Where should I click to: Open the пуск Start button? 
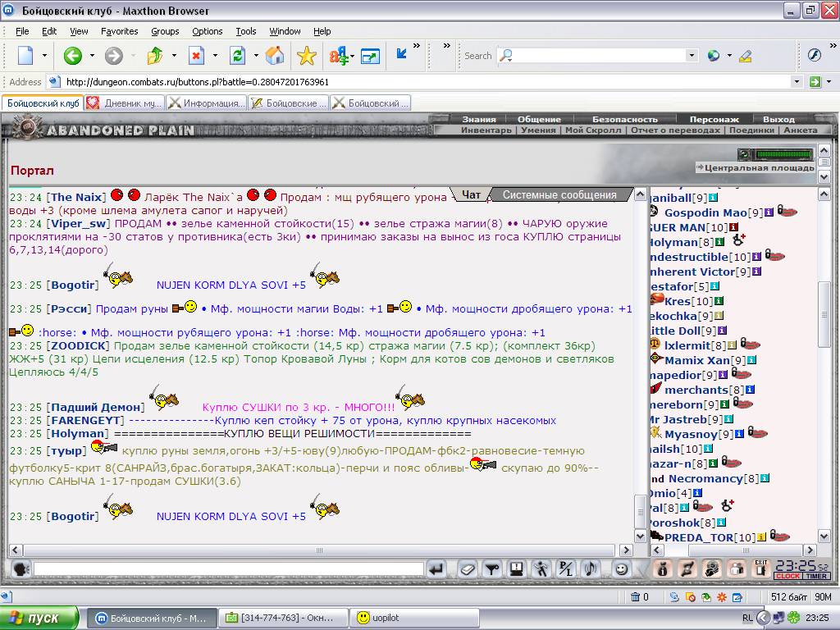point(39,618)
